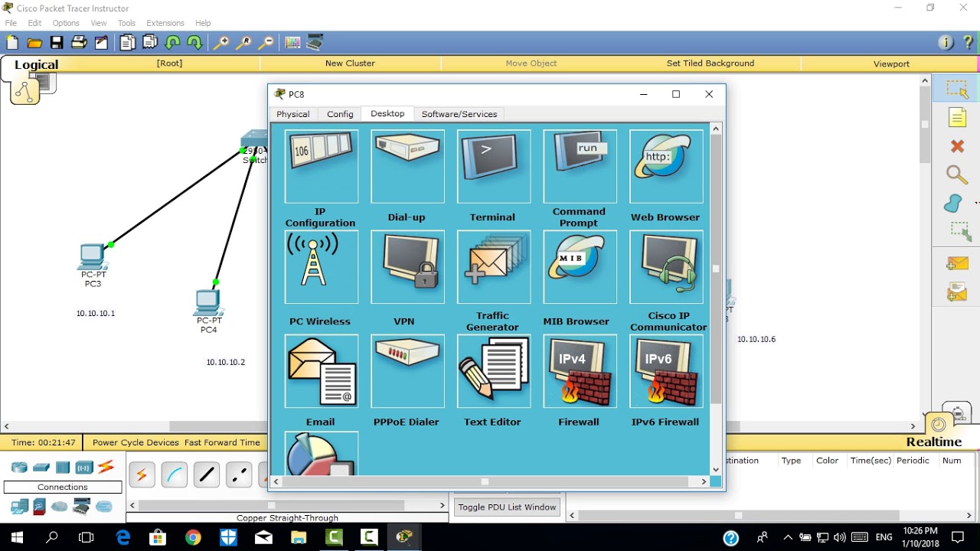Open the IP Configuration app
Image resolution: width=980 pixels, height=551 pixels.
click(x=321, y=166)
